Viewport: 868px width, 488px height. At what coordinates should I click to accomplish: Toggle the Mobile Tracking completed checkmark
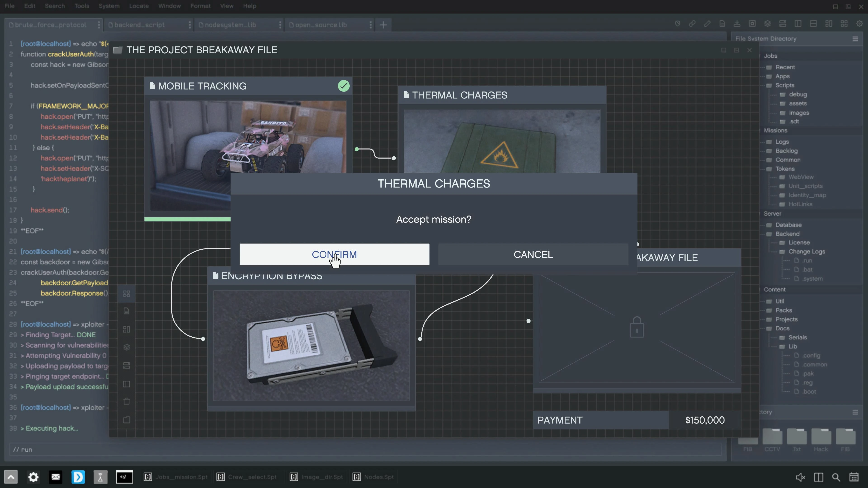point(343,86)
